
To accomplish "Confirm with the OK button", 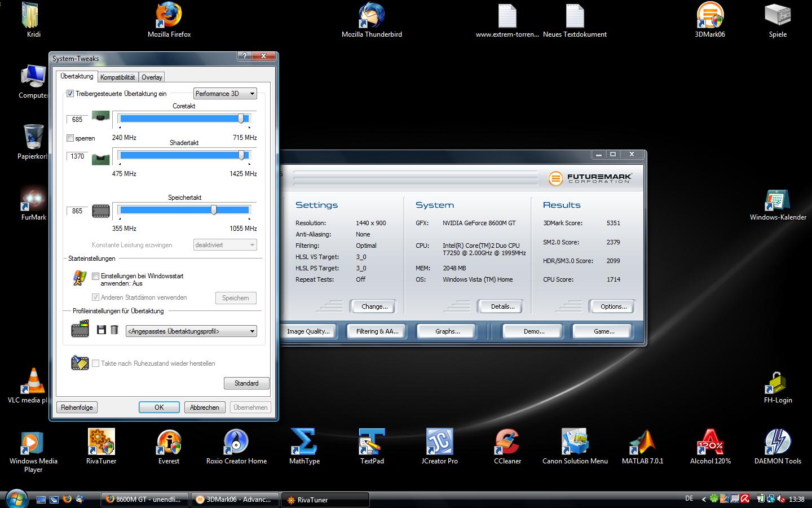I will click(x=159, y=408).
